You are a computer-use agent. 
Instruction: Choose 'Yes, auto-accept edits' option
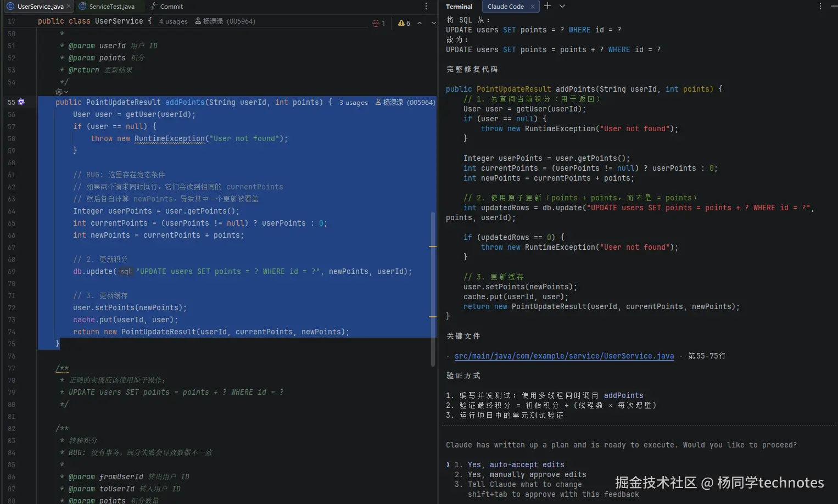pyautogui.click(x=516, y=464)
